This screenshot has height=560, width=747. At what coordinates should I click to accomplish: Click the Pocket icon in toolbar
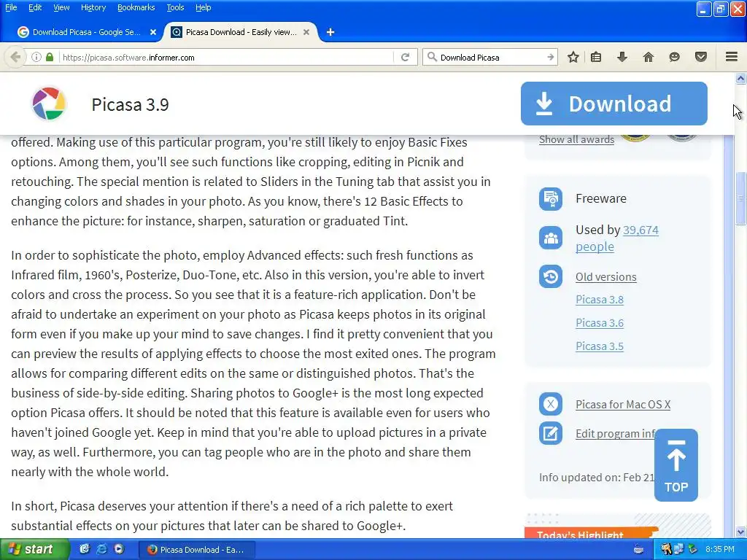(x=701, y=57)
